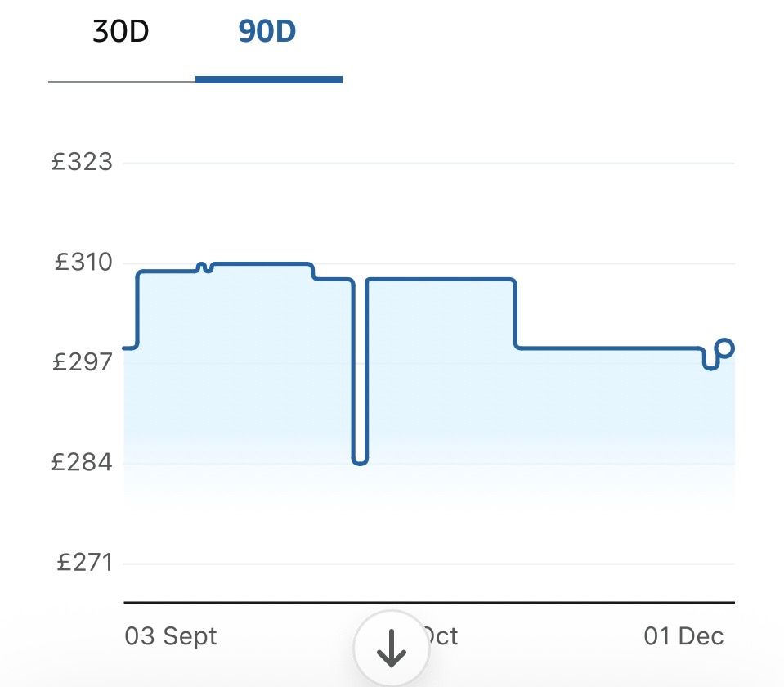Select the 90D price history tab

click(267, 34)
